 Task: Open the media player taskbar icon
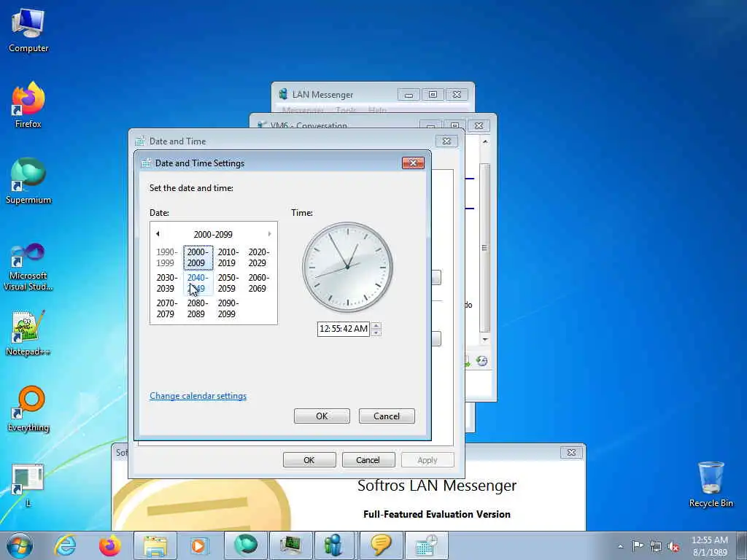point(199,545)
